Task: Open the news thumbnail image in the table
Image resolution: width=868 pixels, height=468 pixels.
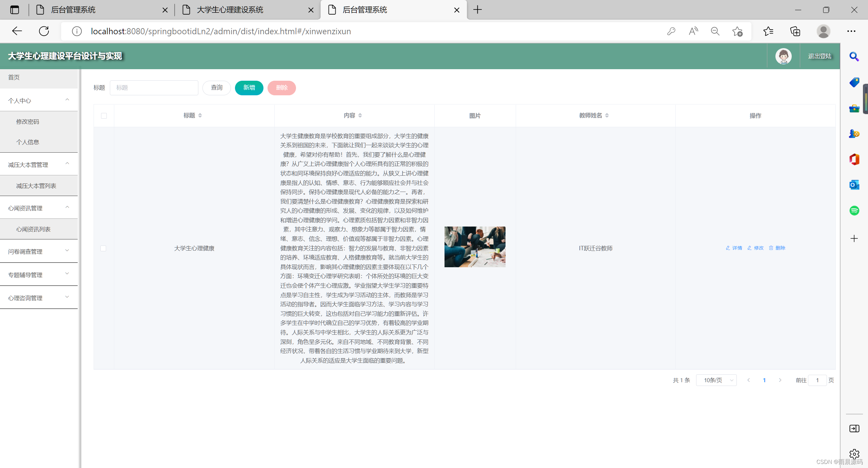Action: (x=475, y=247)
